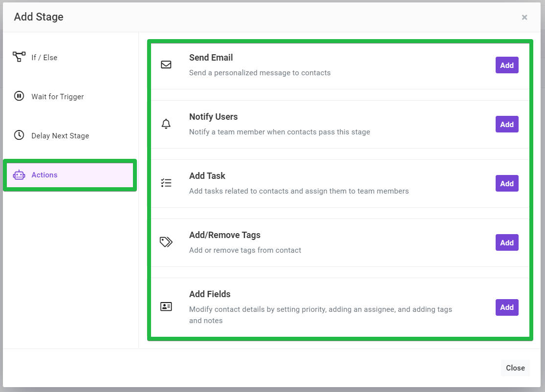Add the Add Task action
This screenshot has height=392, width=545.
[507, 183]
